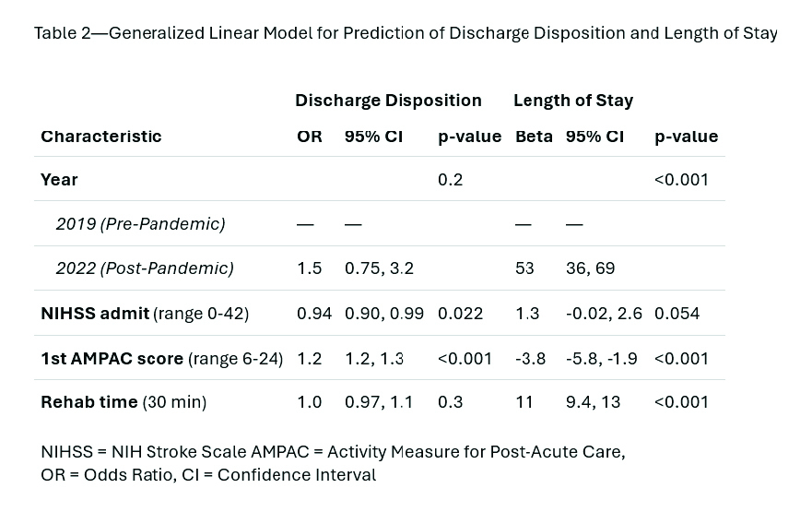The height and width of the screenshot is (524, 812).
Task: Click the Characteristic column header
Action: coord(101,137)
